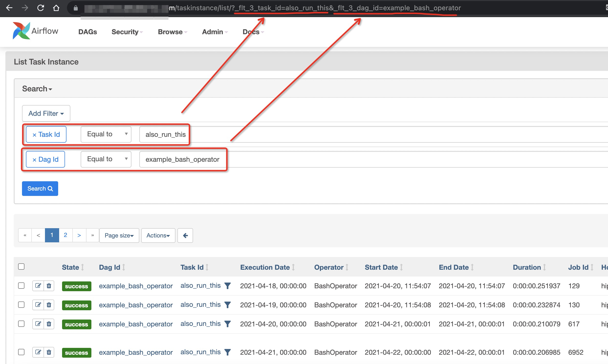Viewport: 608px width, 364px height.
Task: Toggle the select-all checkbox in table header
Action: click(21, 267)
